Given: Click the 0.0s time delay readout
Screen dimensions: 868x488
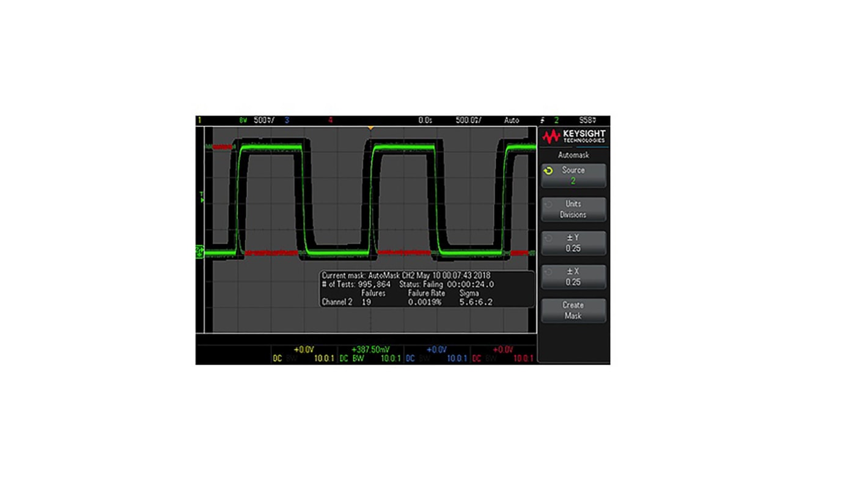Looking at the screenshot, I should tap(425, 120).
